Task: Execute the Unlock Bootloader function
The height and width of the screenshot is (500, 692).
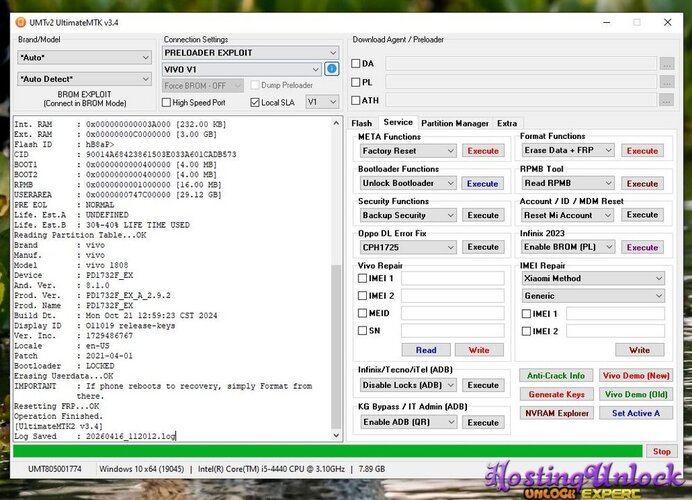Action: [x=483, y=184]
